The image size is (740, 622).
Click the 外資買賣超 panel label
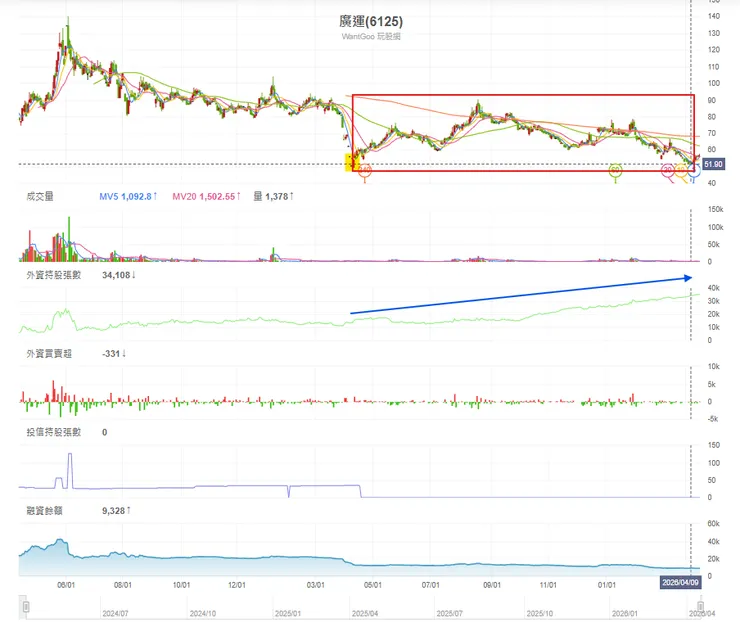point(49,353)
